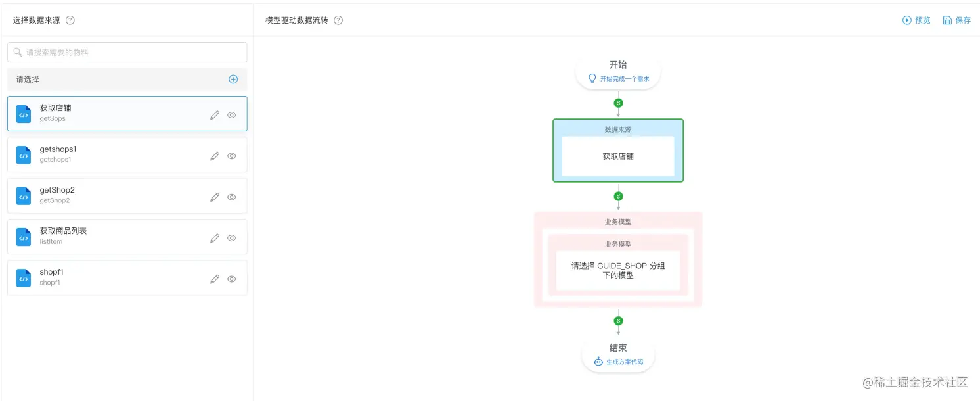Click the code file icon for 获取商品列表

tap(24, 237)
